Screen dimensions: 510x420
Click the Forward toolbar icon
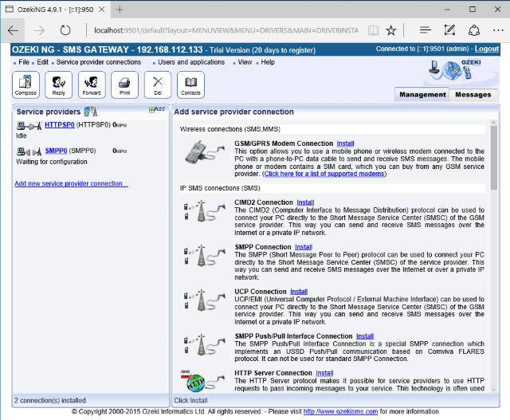[92, 84]
